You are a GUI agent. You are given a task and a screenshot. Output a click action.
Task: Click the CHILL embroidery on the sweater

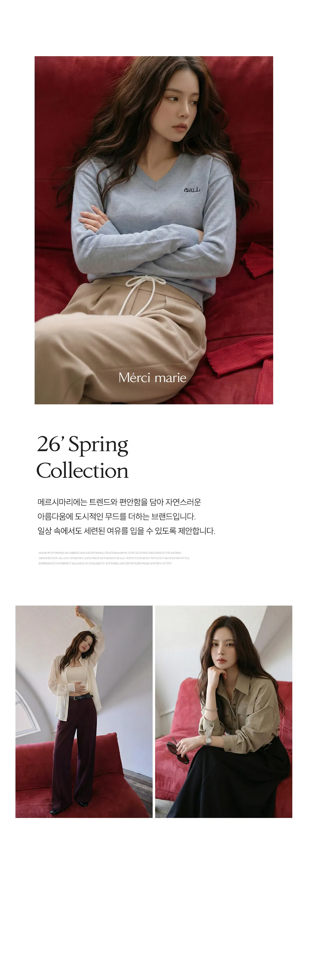[x=192, y=190]
